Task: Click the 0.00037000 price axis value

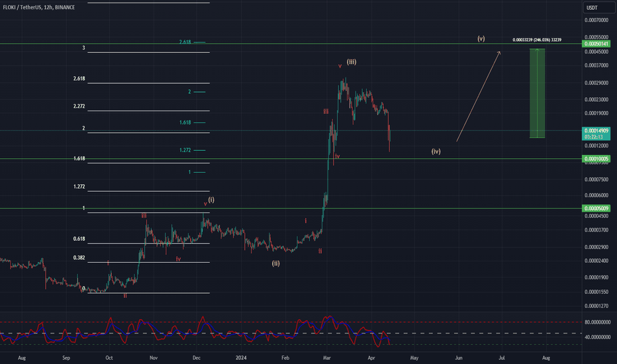Action: tap(596, 66)
